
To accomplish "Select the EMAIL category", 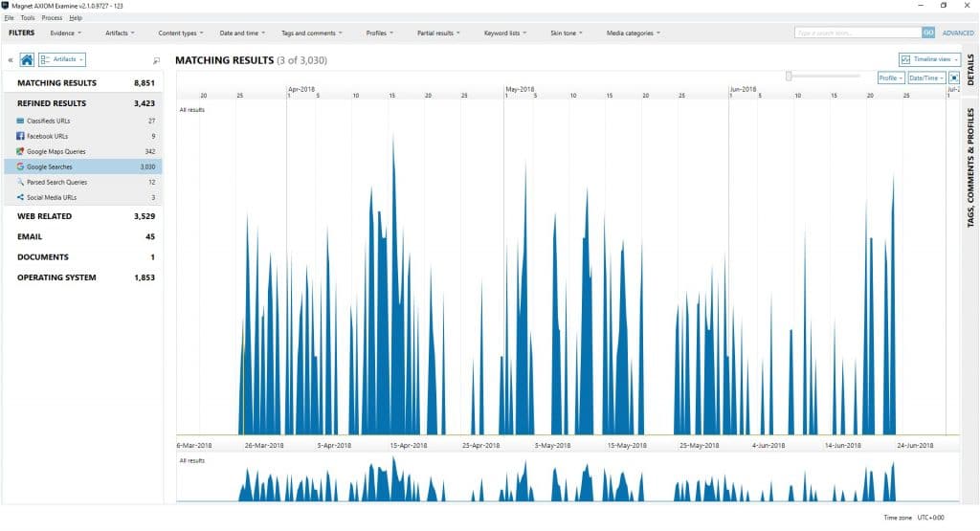I will coord(82,236).
